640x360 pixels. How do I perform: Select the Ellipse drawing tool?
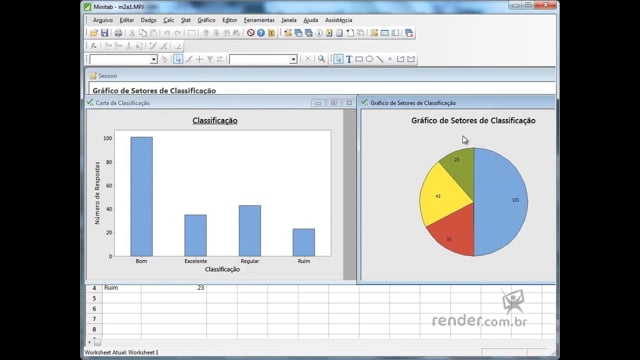pos(369,59)
